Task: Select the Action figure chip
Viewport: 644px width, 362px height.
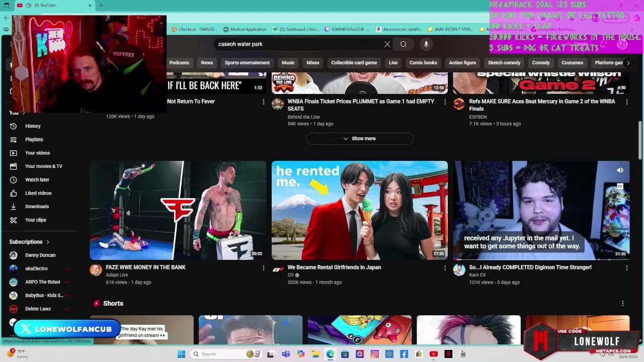Action: (462, 63)
